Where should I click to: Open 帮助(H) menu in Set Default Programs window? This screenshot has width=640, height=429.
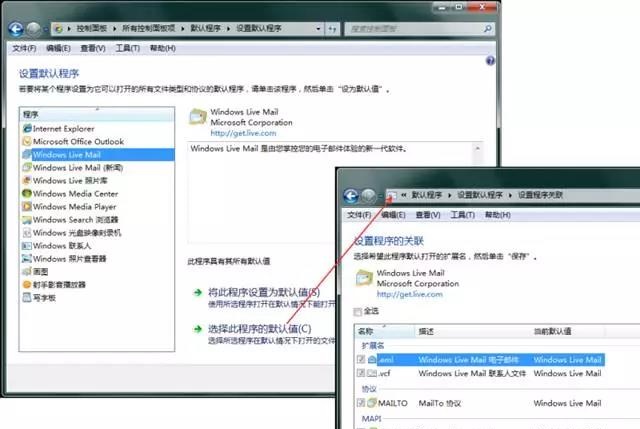(x=162, y=48)
